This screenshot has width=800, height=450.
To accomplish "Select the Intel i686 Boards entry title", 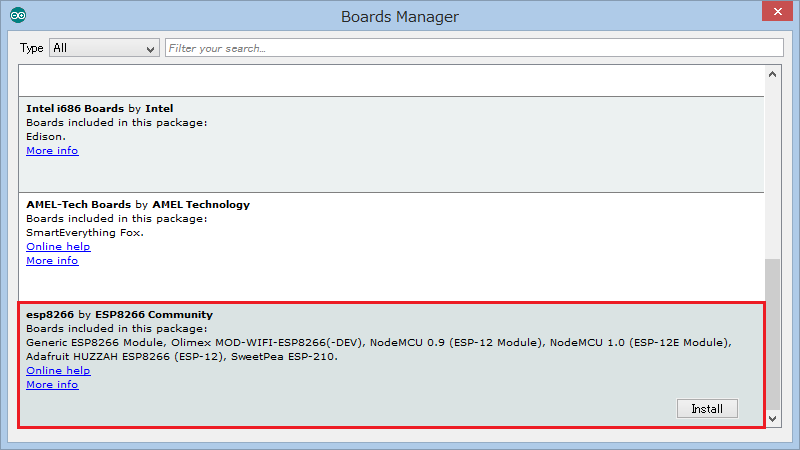I will [x=99, y=108].
